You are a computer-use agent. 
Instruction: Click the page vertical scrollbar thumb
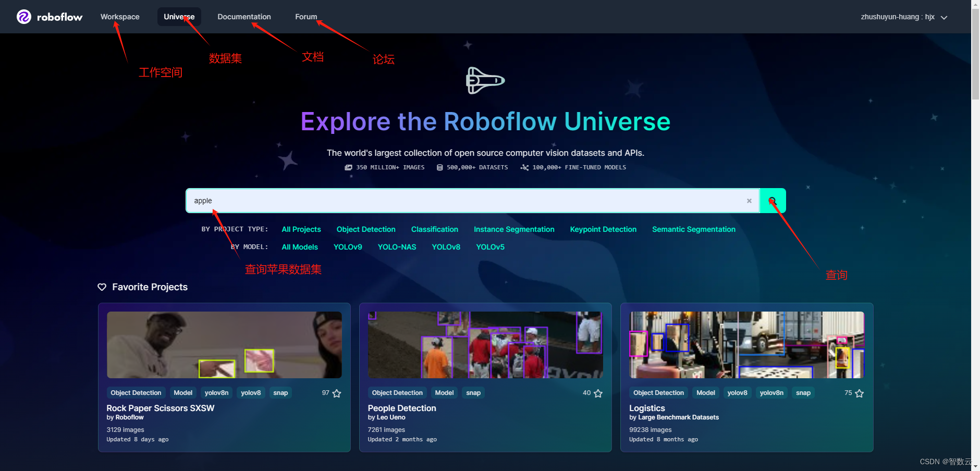click(x=975, y=54)
